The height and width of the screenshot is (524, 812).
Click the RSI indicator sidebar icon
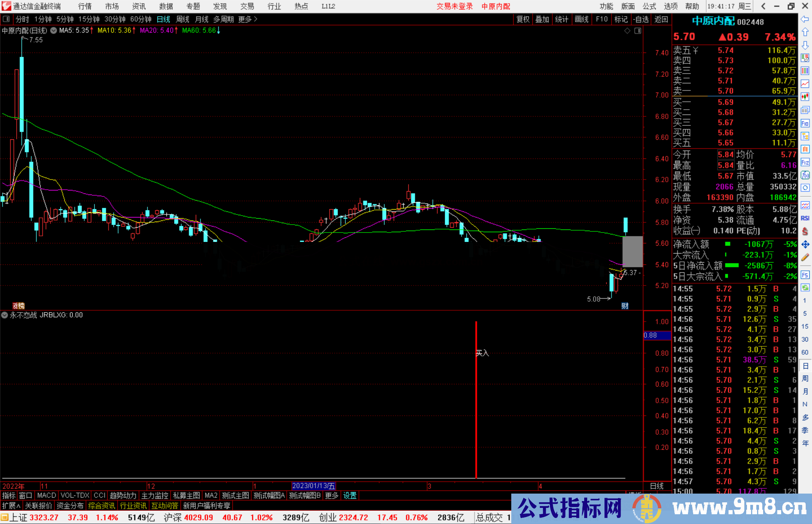805,218
